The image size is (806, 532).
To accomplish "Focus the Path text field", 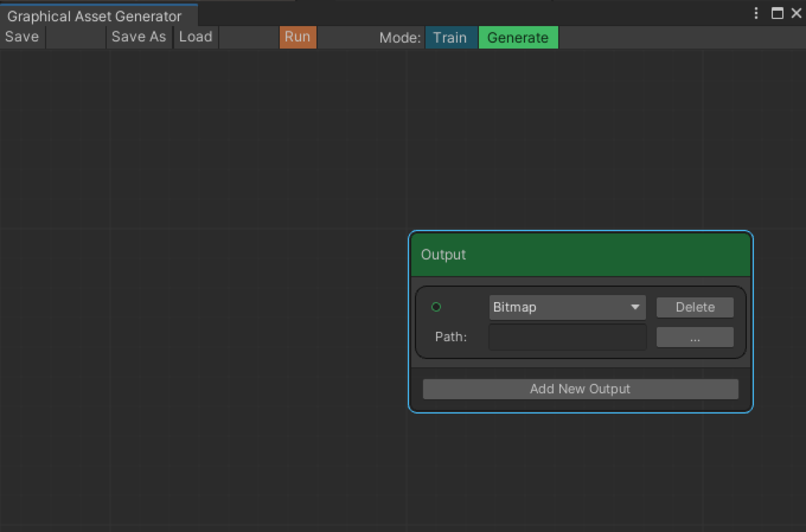I will point(567,337).
